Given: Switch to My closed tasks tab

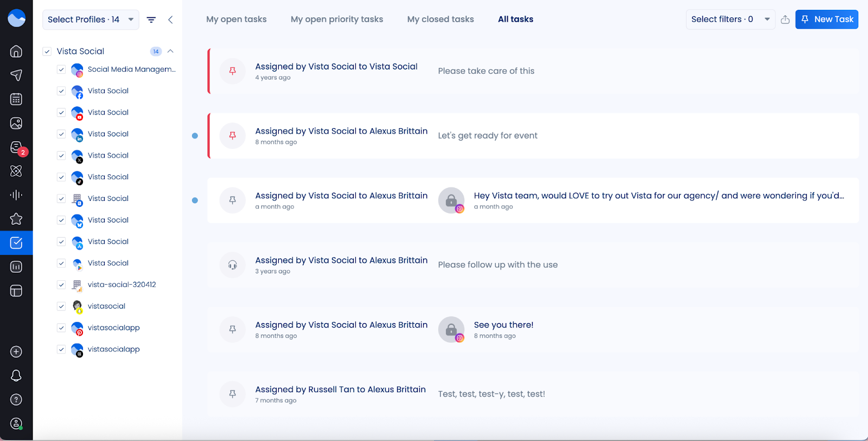Looking at the screenshot, I should pos(441,20).
